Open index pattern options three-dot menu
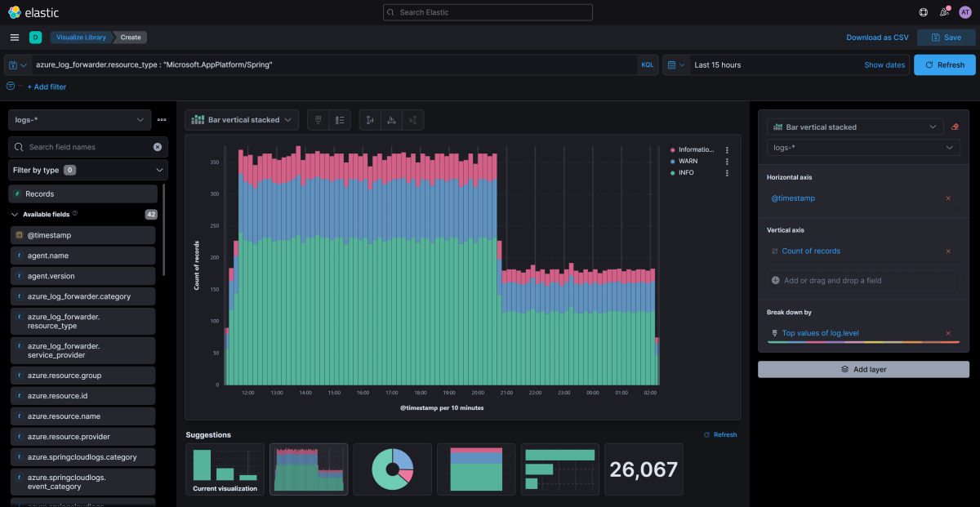 (162, 120)
